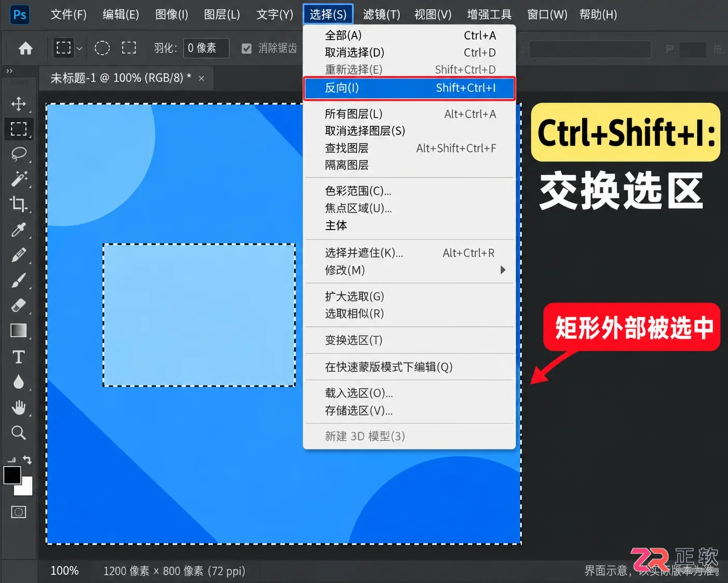Click 取消选择(D) menu entry

click(x=409, y=52)
